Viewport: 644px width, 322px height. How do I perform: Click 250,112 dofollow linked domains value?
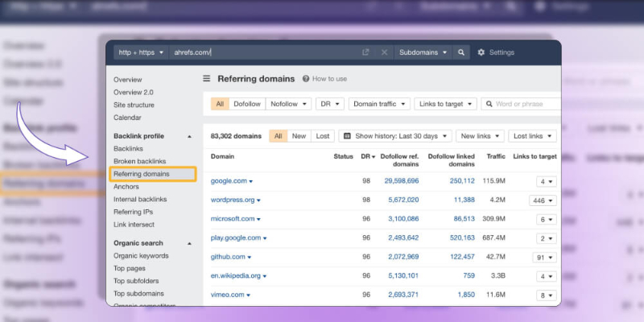tap(462, 181)
